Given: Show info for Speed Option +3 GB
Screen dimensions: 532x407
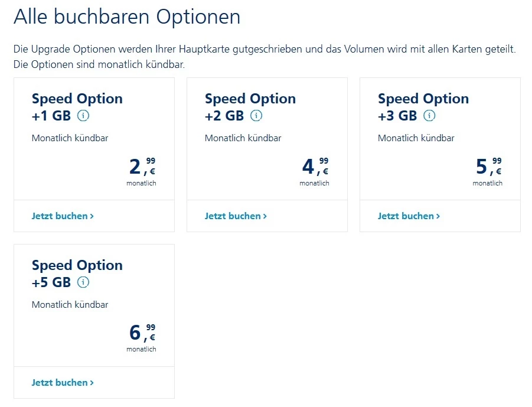Looking at the screenshot, I should [429, 116].
